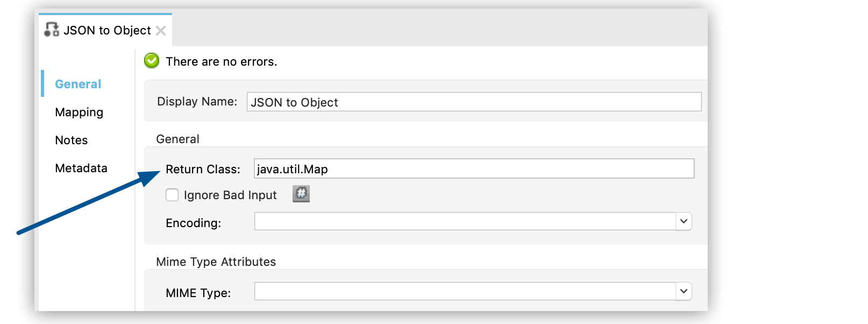868x324 pixels.
Task: Click the JSON to Object tab label
Action: point(107,30)
